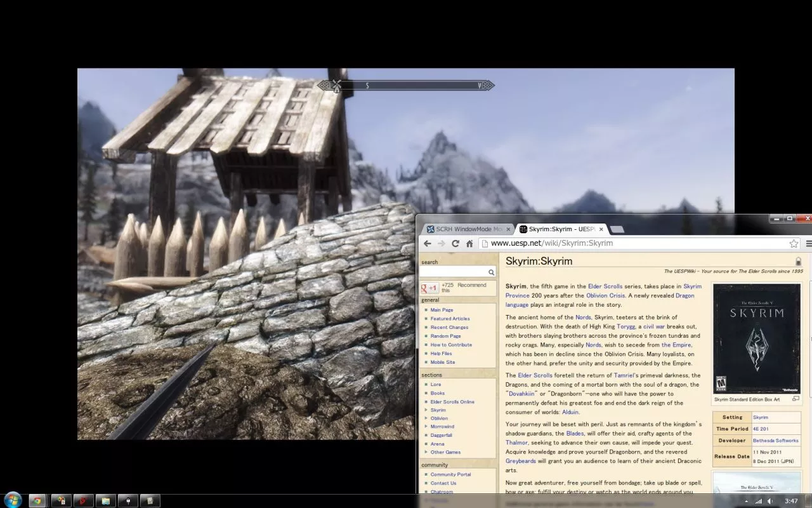This screenshot has height=508, width=812.
Task: Open the volume control in system tray
Action: (770, 501)
